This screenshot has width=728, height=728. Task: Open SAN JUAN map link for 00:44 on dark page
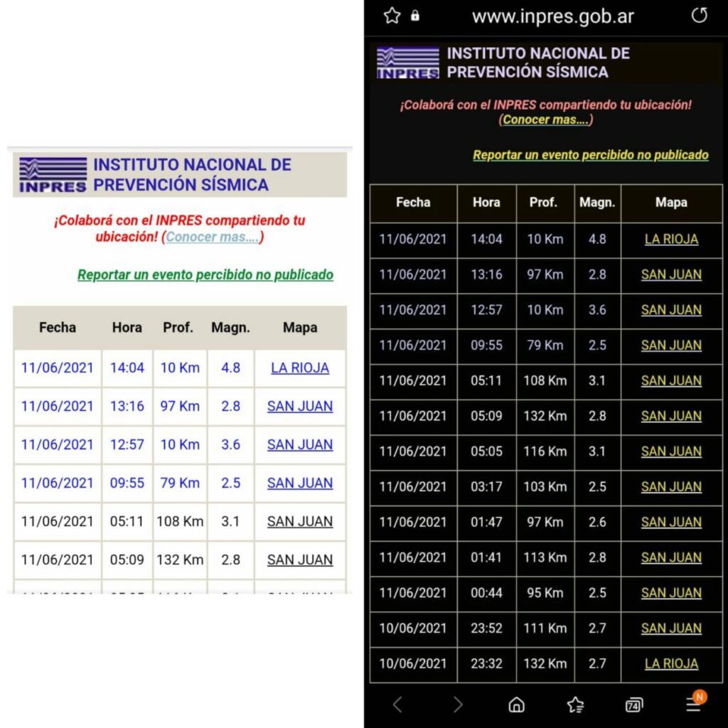(671, 593)
